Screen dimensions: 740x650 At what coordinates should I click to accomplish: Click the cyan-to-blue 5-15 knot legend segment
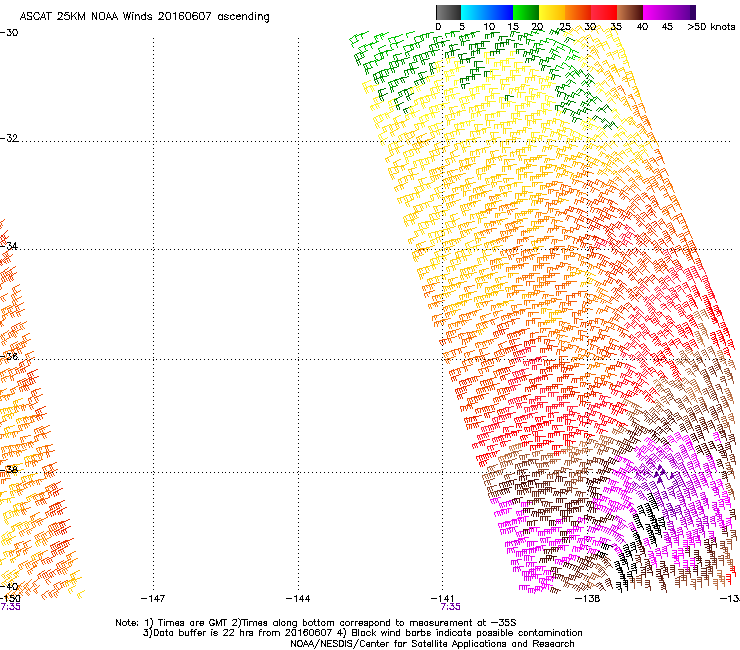pos(487,12)
